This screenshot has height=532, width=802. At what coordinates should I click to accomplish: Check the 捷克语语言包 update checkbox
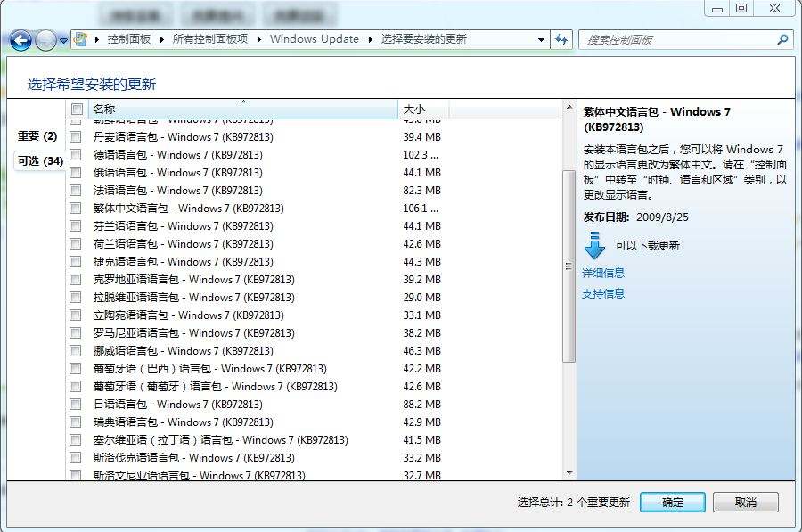pyautogui.click(x=75, y=261)
